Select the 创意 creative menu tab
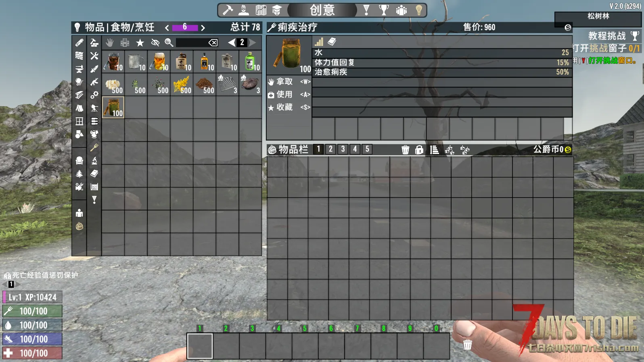Screen dimensions: 644x362 (x=322, y=10)
